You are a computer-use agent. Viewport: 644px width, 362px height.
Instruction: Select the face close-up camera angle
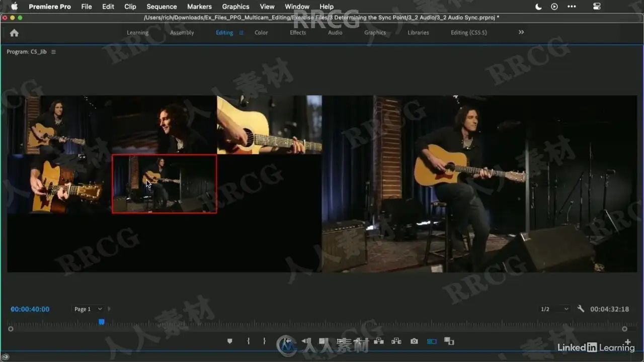coord(165,125)
